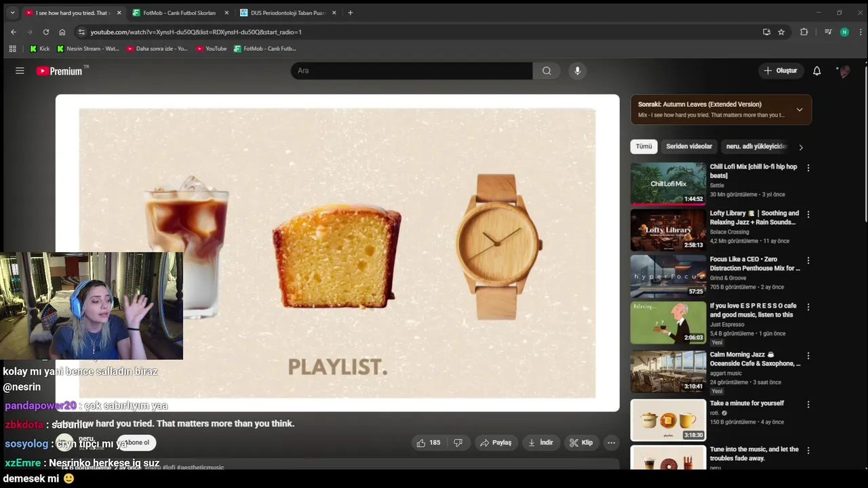This screenshot has width=868, height=488.
Task: Open Focus Like a CEO thumbnail
Action: pos(668,276)
